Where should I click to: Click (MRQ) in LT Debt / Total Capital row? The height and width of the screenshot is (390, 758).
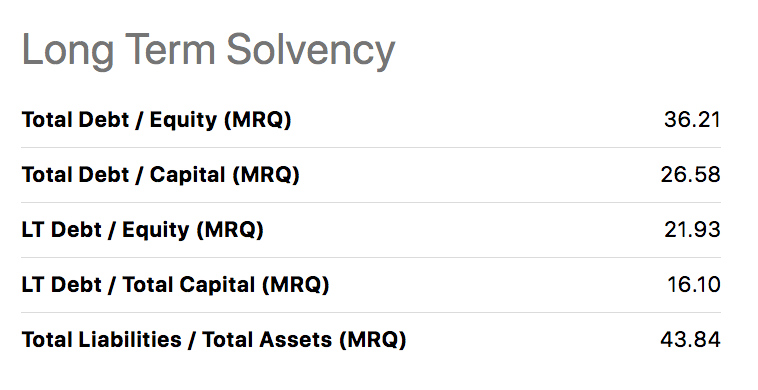coord(295,285)
